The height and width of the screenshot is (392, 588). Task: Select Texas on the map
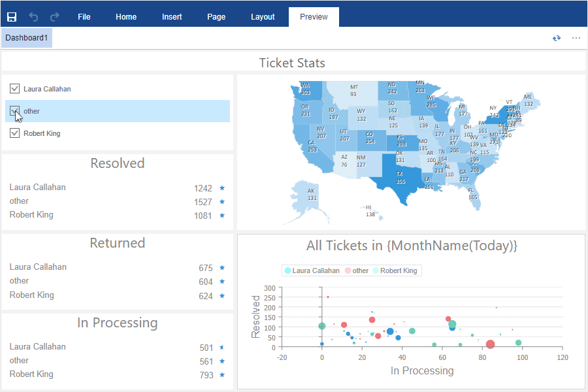[400, 178]
